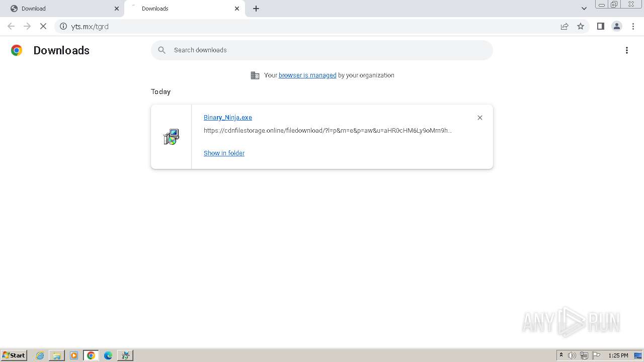Click the 'Today' date heading
Image resolution: width=644 pixels, height=362 pixels.
tap(160, 92)
